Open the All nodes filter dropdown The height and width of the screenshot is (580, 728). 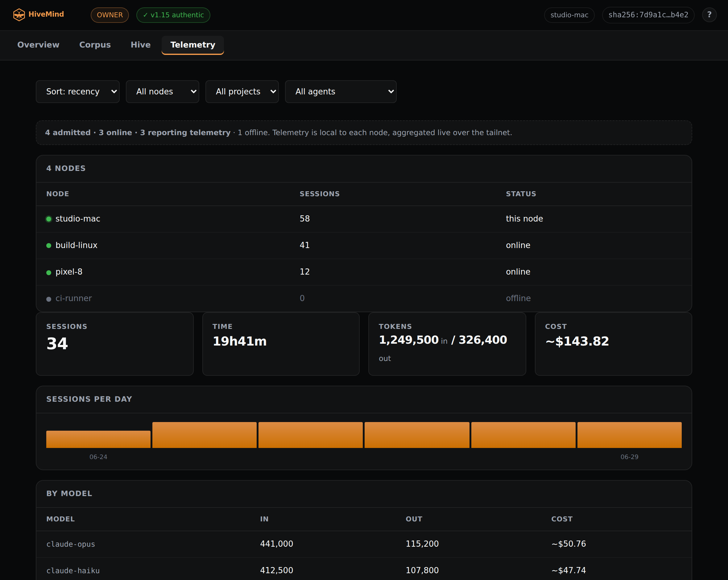point(163,92)
